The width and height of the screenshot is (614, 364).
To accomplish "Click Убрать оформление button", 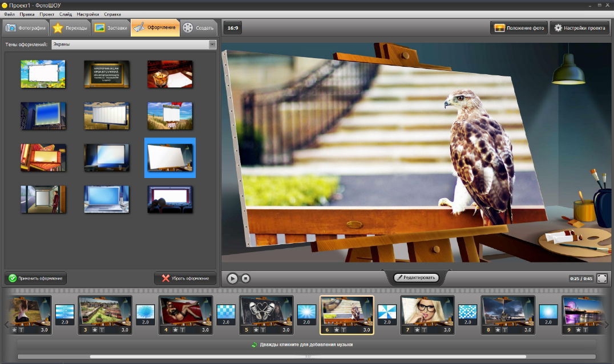I will (185, 278).
